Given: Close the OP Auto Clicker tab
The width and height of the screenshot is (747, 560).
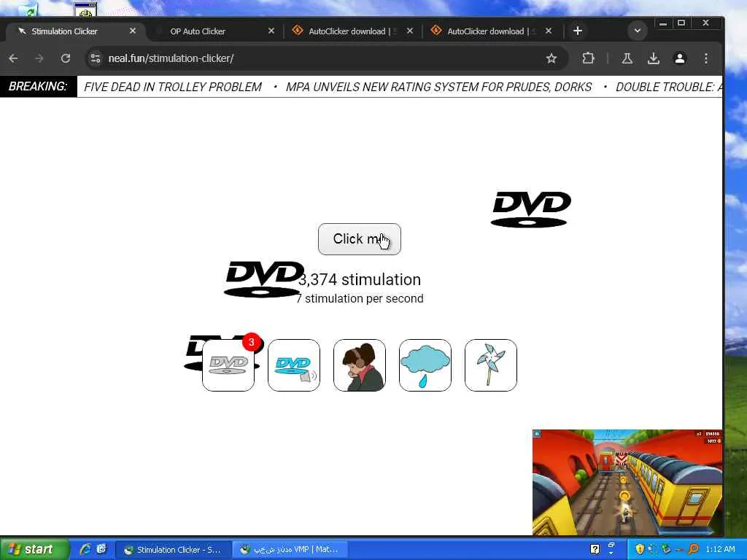Looking at the screenshot, I should coord(271,31).
